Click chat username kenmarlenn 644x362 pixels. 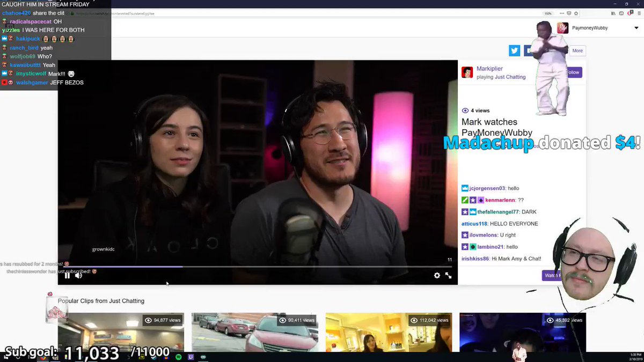coord(501,200)
